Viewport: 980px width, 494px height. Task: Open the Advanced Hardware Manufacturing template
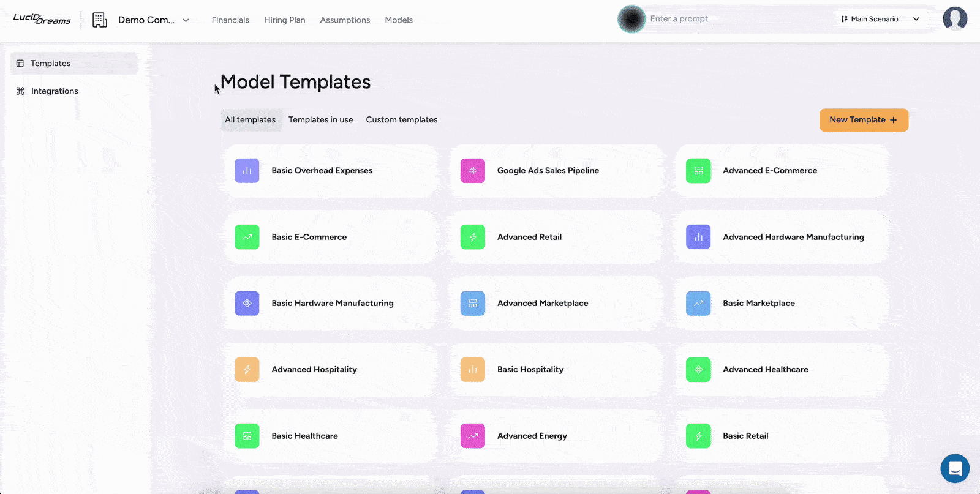(x=782, y=237)
